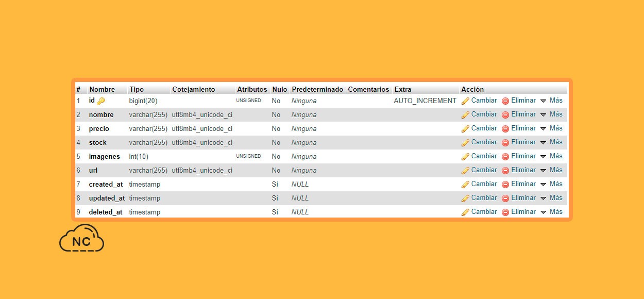
Task: Click the red delete icon in deleted_at row
Action: [x=505, y=212]
